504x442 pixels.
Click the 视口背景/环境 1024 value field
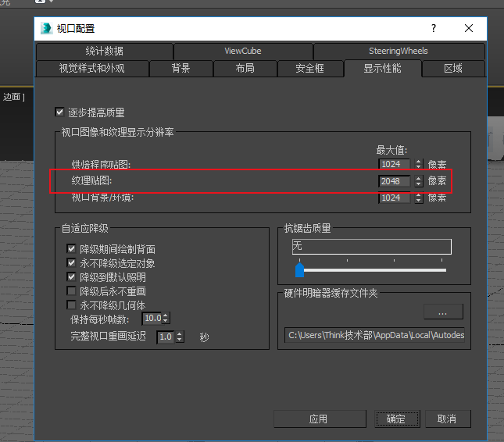[394, 198]
